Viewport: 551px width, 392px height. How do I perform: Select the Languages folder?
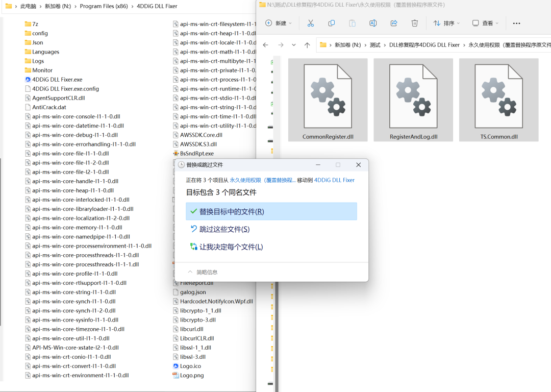42,52
